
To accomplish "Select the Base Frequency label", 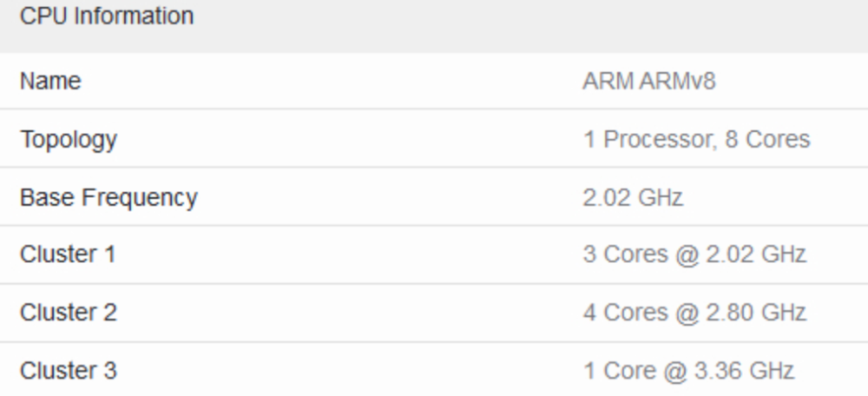I will pos(108,198).
